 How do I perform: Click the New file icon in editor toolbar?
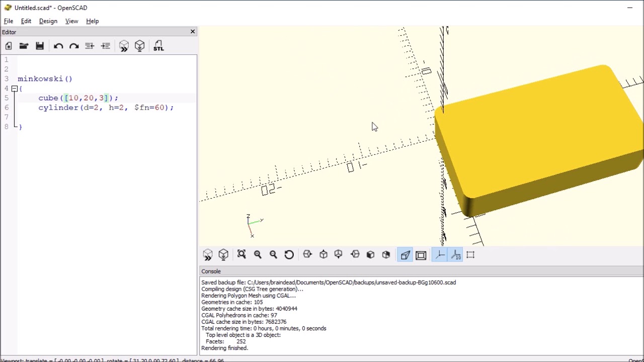click(9, 46)
